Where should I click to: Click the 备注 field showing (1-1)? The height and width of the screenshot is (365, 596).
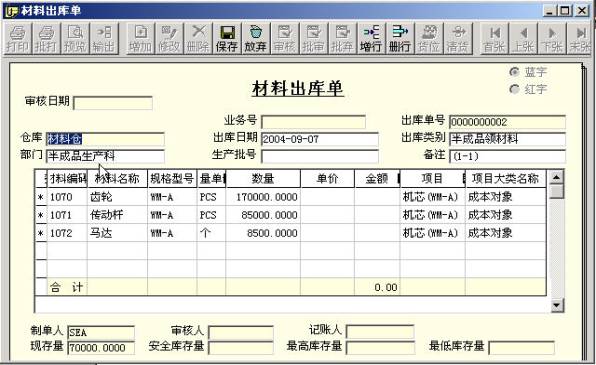pos(507,156)
